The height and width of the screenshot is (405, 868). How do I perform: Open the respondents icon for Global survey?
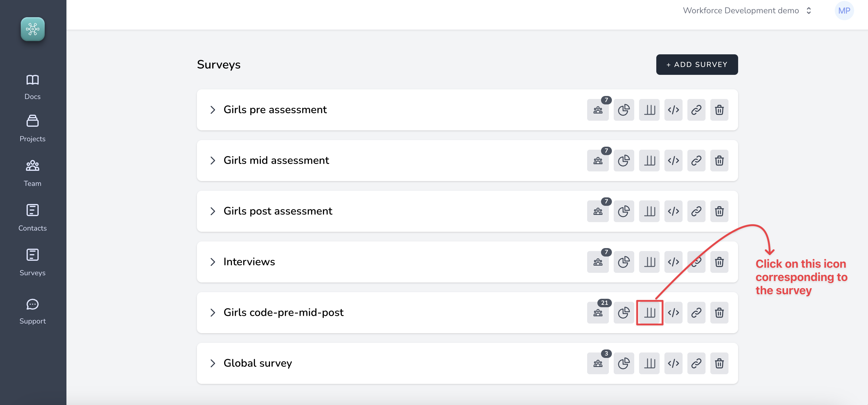click(x=598, y=364)
